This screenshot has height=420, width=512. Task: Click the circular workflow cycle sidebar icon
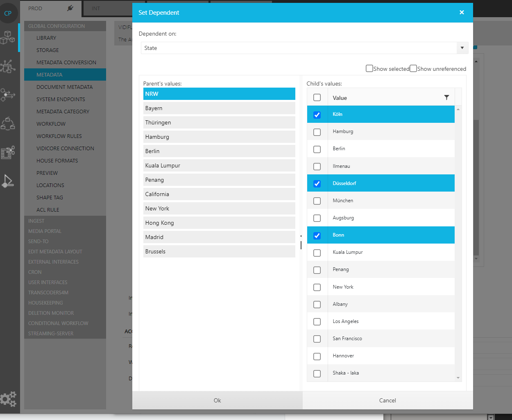pos(8,124)
